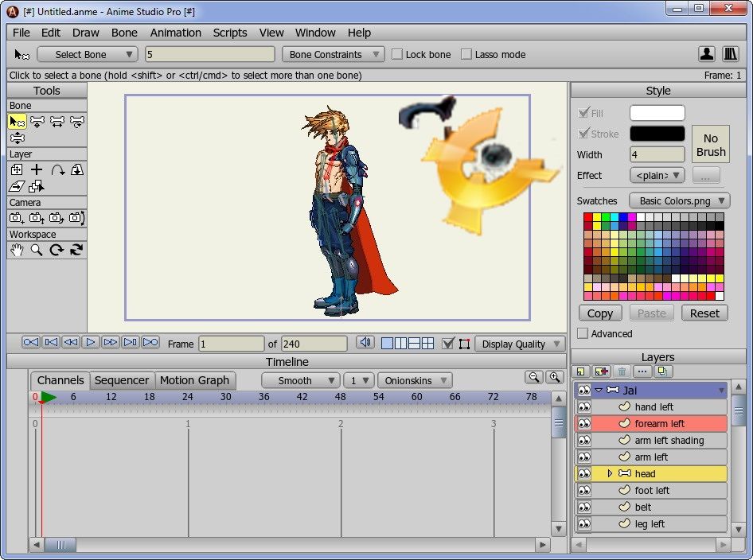
Task: Open the Basic Colors.png swatches dropdown
Action: pos(679,201)
